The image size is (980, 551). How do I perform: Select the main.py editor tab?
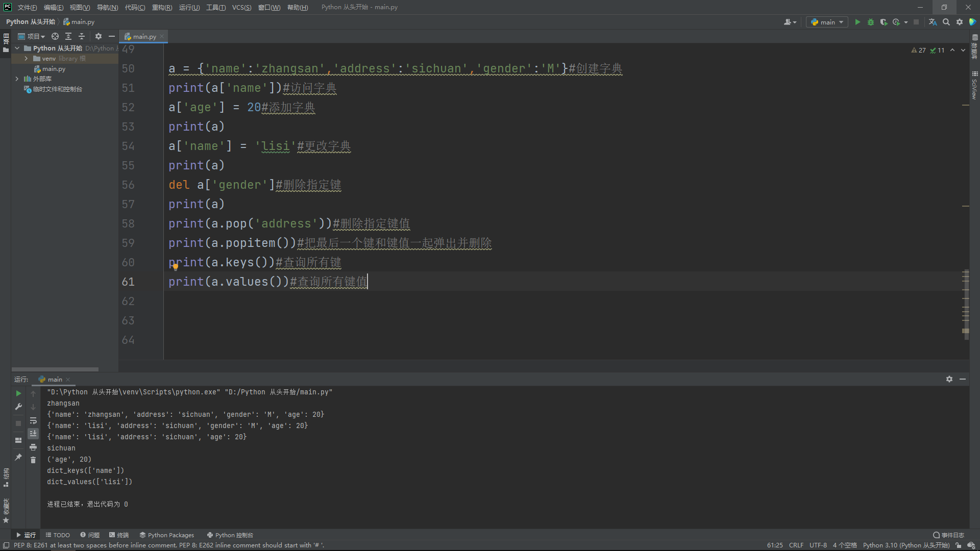click(x=144, y=36)
